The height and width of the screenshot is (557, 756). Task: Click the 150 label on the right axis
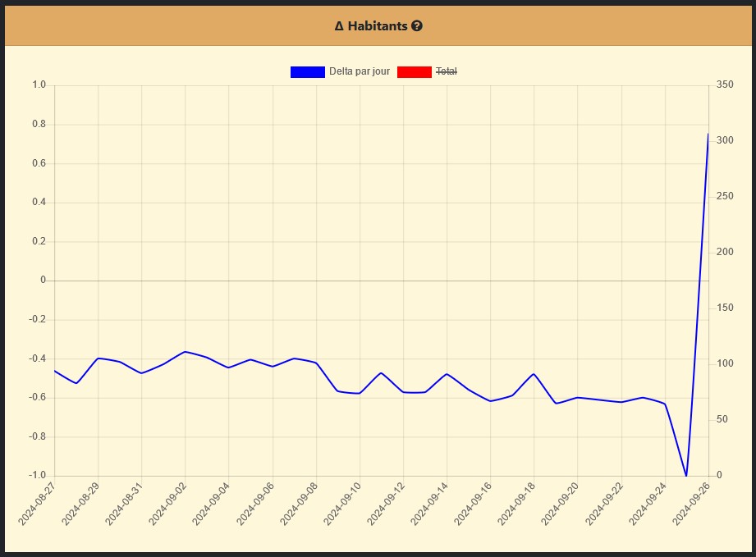tap(725, 308)
